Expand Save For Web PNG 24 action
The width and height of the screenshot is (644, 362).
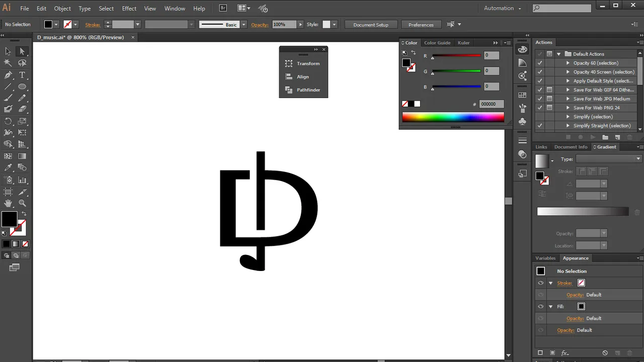coord(568,108)
